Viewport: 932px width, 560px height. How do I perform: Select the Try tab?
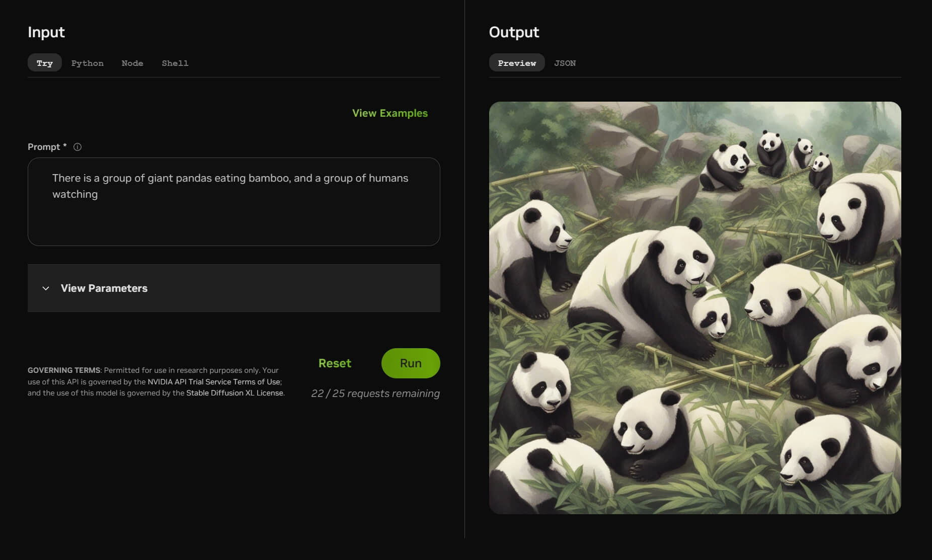tap(44, 63)
